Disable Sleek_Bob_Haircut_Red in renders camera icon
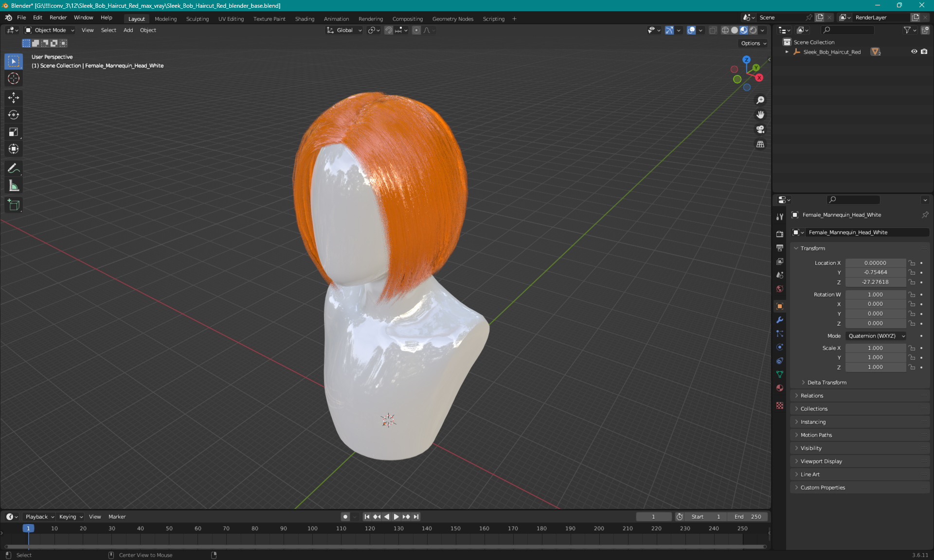Screen dimensions: 934x560 924,52
